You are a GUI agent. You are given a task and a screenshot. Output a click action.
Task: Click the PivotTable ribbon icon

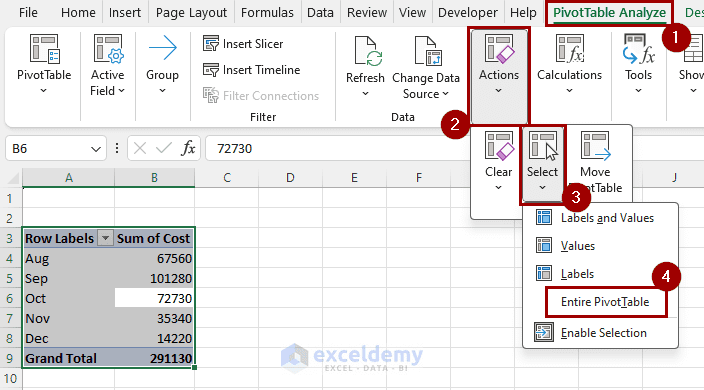pos(44,49)
